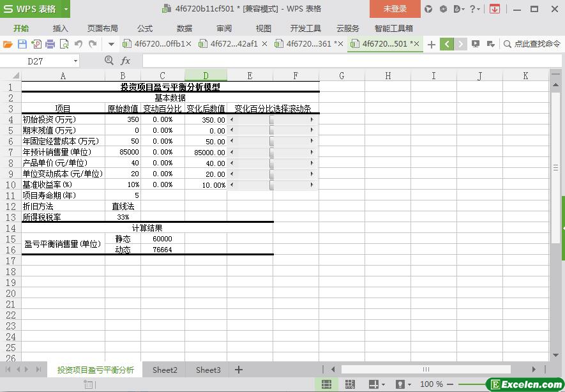Switch to normal view in status bar

pos(326,384)
